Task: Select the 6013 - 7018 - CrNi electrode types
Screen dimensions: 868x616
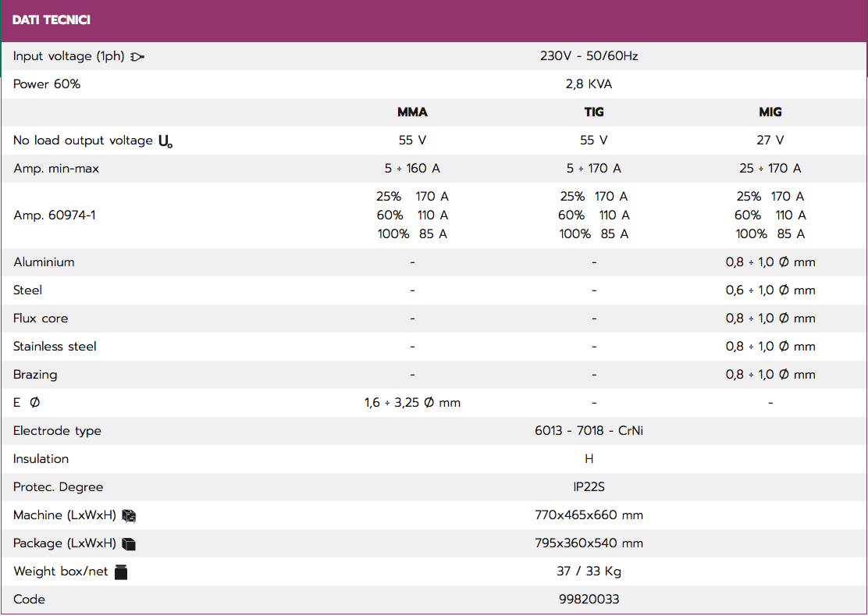Action: tap(589, 431)
